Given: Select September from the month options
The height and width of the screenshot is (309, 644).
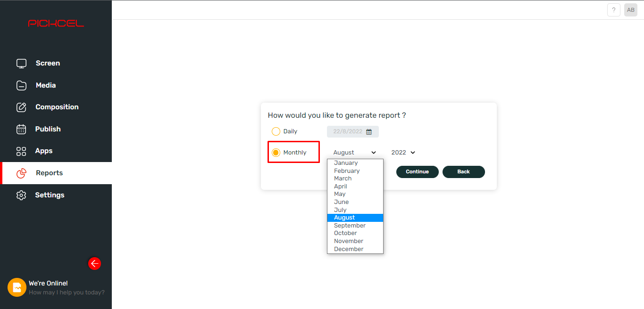Looking at the screenshot, I should pyautogui.click(x=350, y=226).
